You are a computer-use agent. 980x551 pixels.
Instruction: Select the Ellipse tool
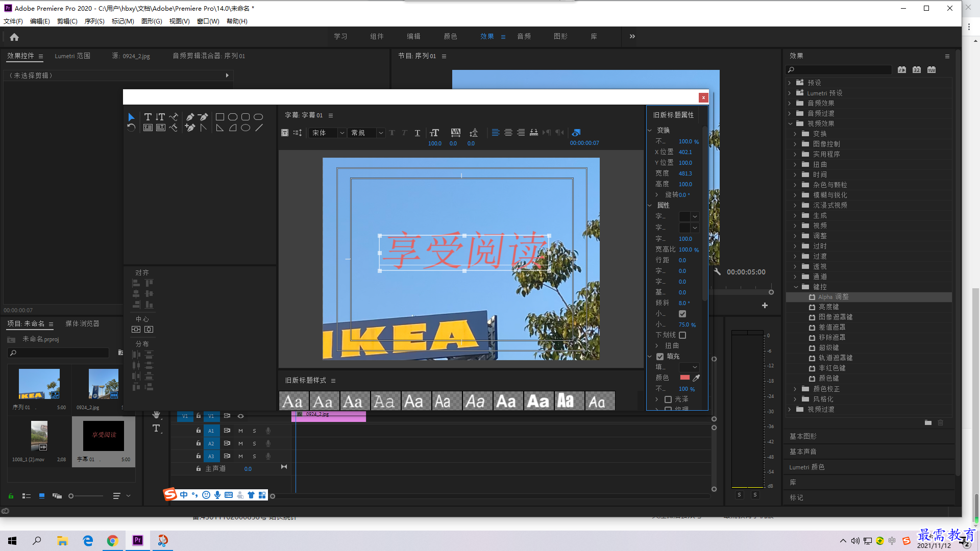tap(246, 128)
